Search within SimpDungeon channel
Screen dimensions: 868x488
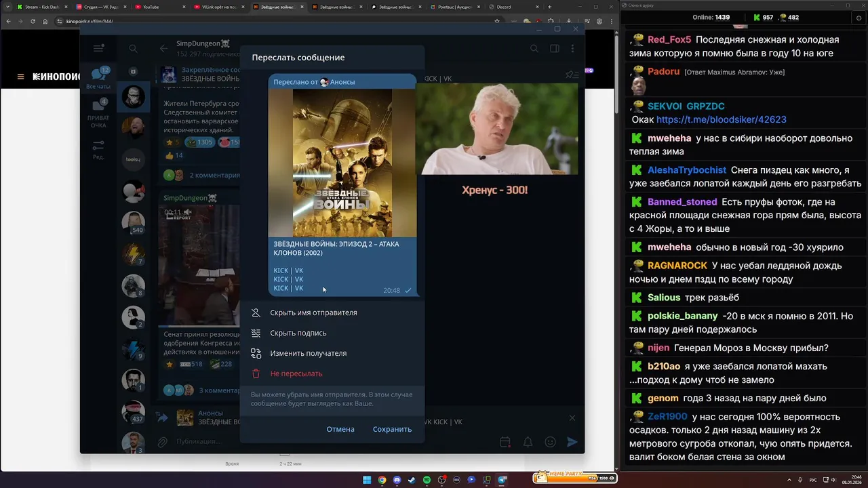(x=534, y=48)
